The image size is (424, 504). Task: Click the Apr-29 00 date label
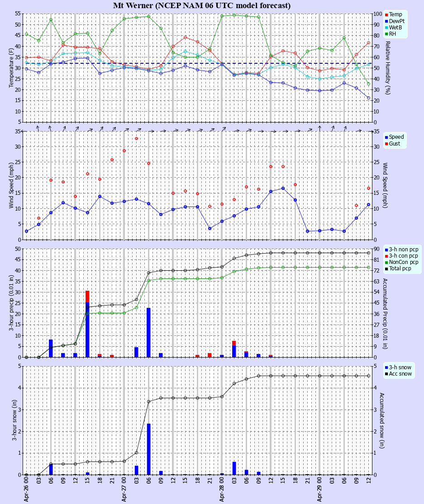(320, 490)
